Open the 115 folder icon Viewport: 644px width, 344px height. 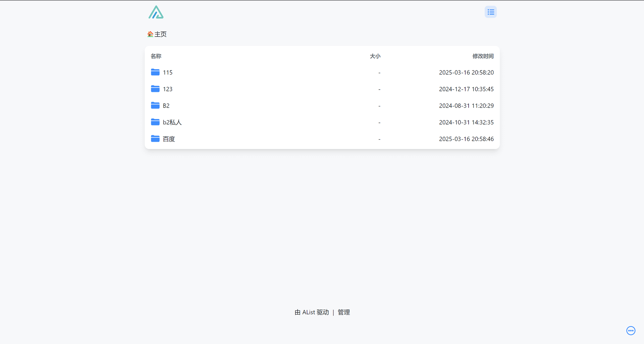pyautogui.click(x=155, y=72)
